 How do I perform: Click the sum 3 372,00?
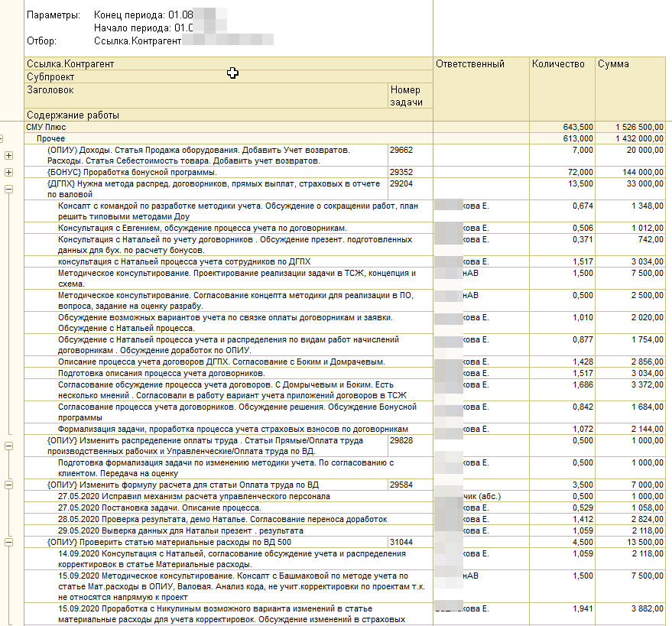point(647,384)
